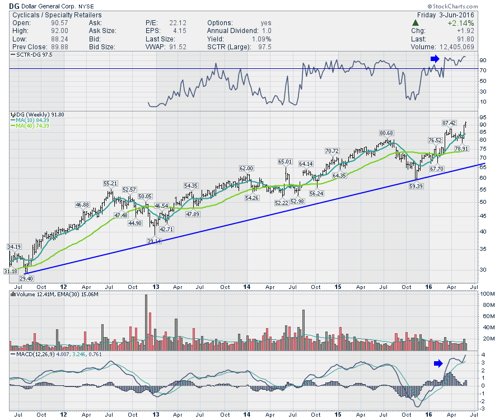
Task: Click the 80.68 price peak label
Action: click(x=386, y=133)
